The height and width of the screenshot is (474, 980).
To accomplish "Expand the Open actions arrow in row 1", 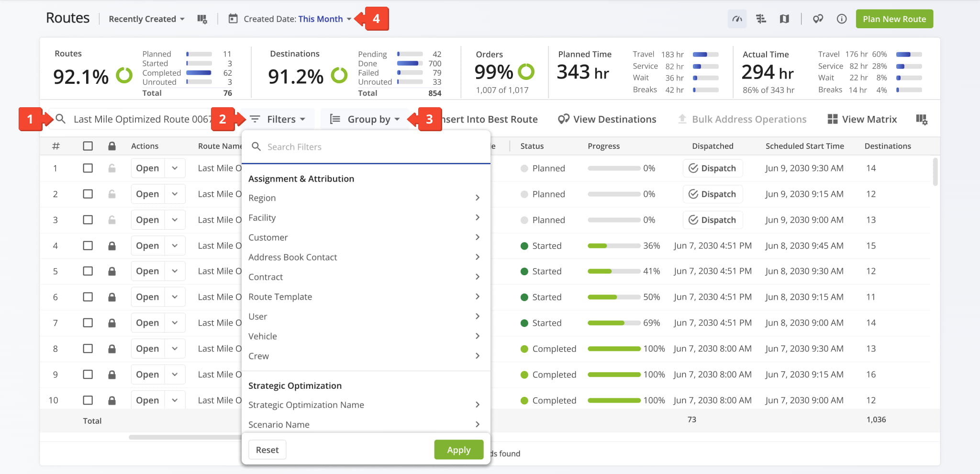I will [175, 168].
